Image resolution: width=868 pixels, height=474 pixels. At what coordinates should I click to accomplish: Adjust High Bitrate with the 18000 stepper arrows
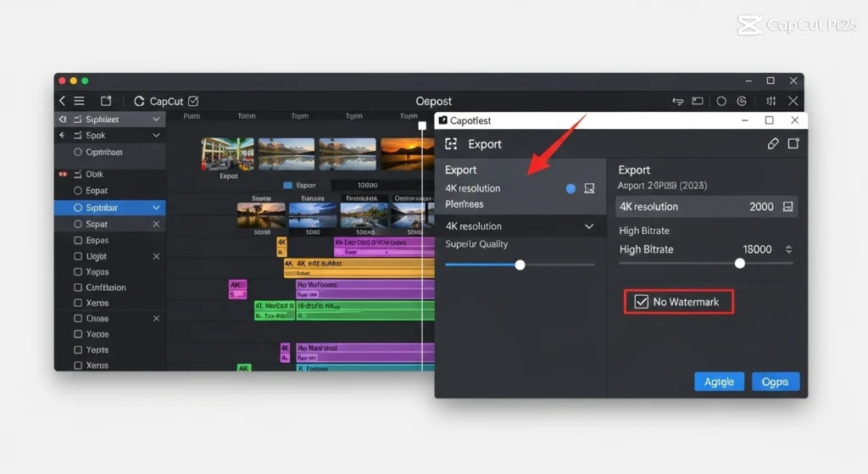pyautogui.click(x=789, y=250)
